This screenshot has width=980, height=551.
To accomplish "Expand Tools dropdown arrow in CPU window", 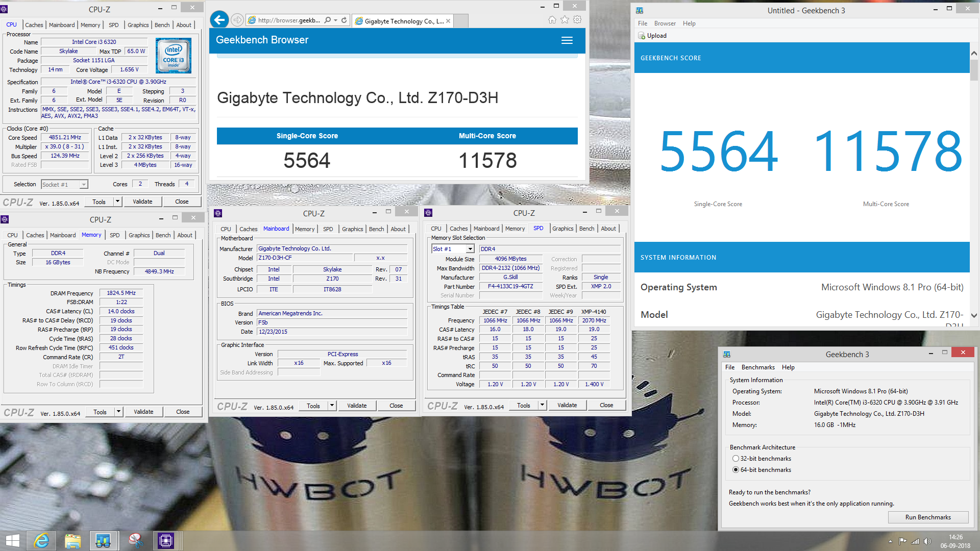I will tap(117, 202).
